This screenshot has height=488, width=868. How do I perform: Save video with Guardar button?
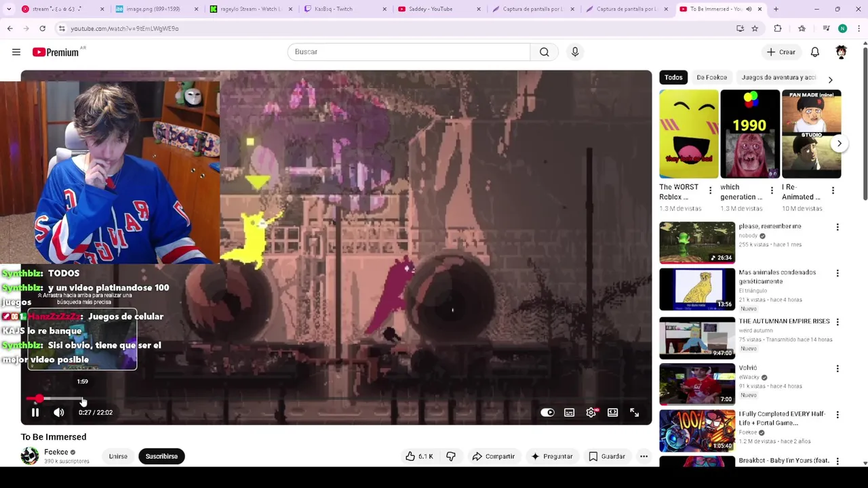coord(607,456)
